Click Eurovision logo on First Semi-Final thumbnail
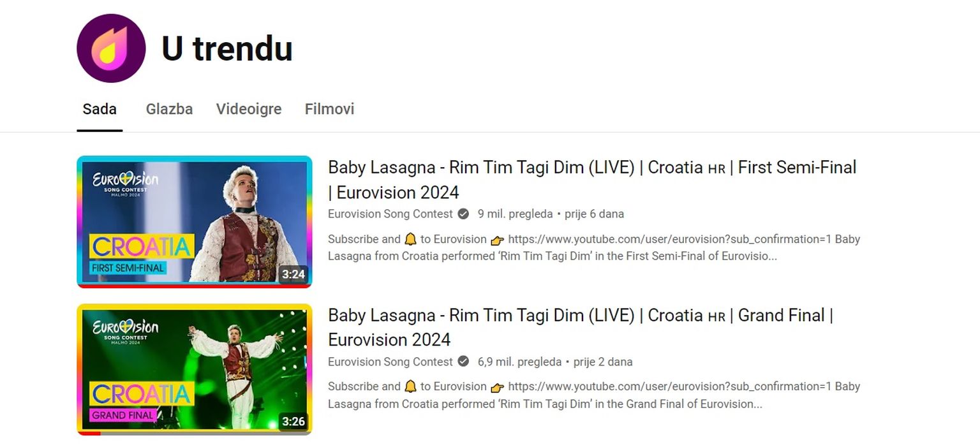Image resolution: width=980 pixels, height=447 pixels. 125,184
